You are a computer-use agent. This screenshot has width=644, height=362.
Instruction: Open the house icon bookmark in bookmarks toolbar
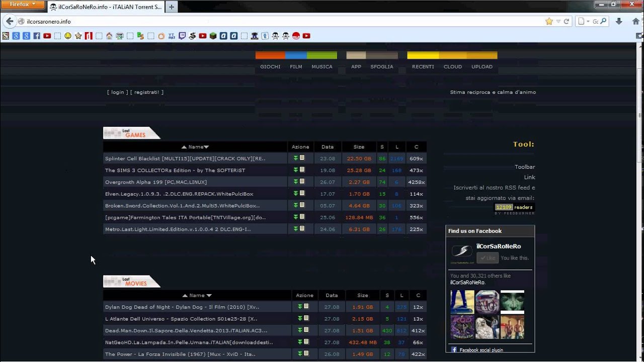109,36
